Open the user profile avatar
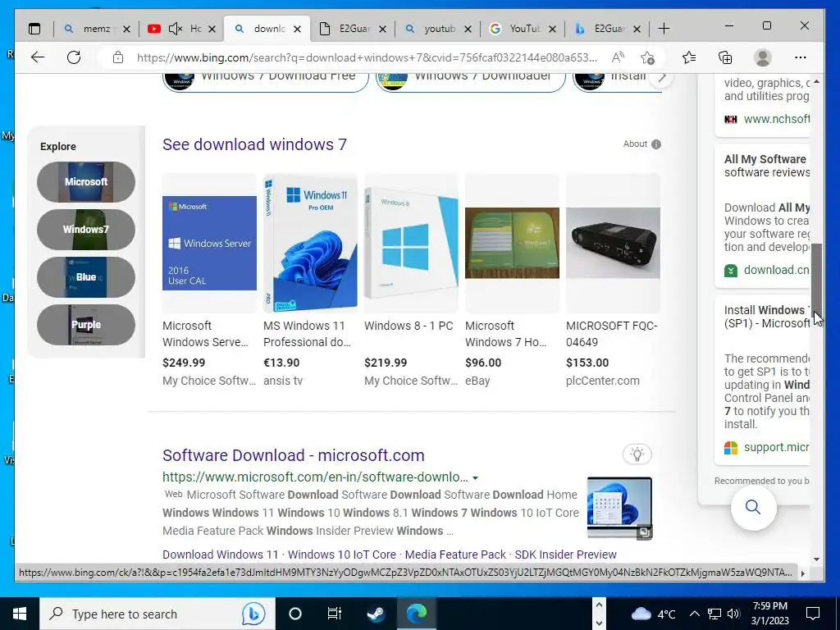The height and width of the screenshot is (630, 840). [762, 57]
